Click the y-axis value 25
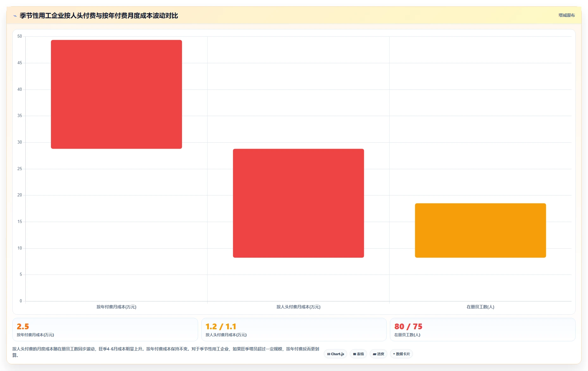The image size is (588, 371). [20, 169]
